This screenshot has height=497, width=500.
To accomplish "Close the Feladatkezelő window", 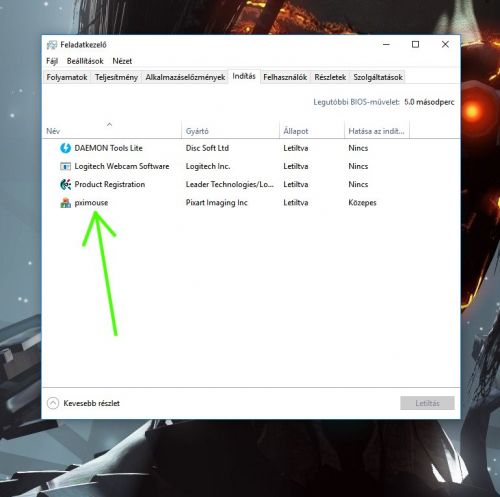I will coord(445,44).
